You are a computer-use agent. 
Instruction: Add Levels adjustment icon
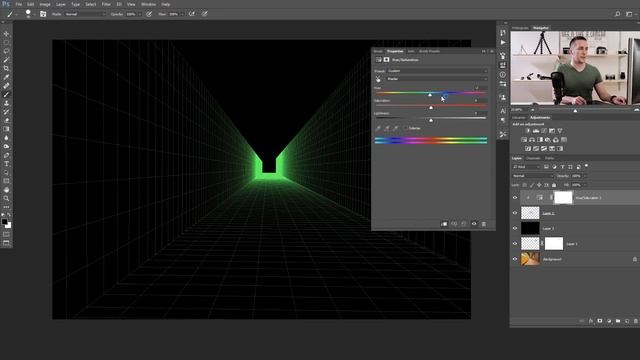pos(536,131)
